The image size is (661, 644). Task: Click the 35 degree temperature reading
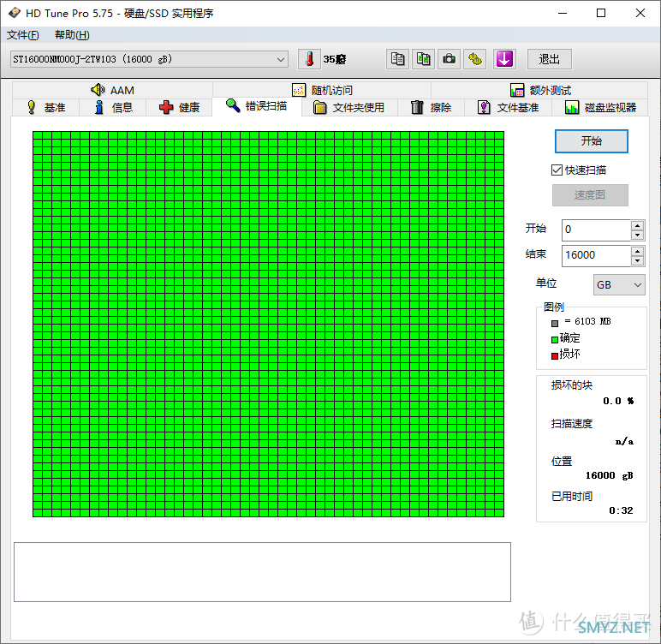pyautogui.click(x=335, y=59)
